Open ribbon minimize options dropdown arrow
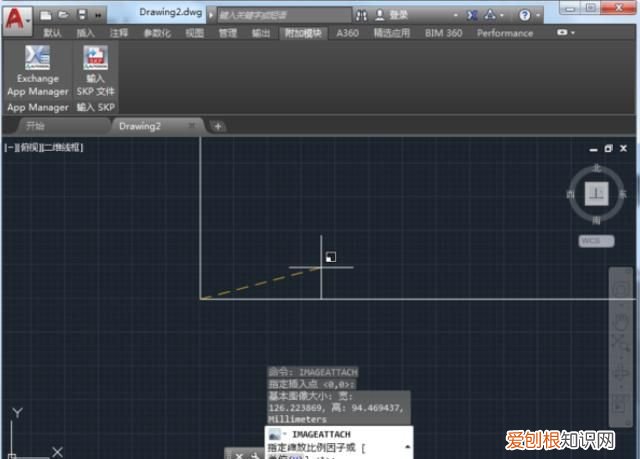640x459 pixels. click(573, 33)
